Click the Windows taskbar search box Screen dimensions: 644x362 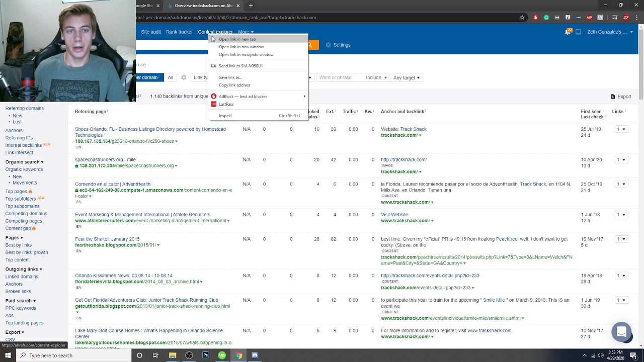(74, 355)
